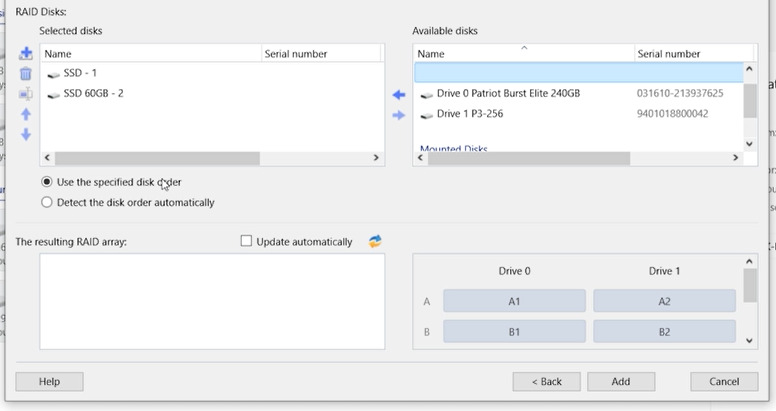Click the left arrow to add disk
Screen dimensions: 776x411
tap(399, 95)
